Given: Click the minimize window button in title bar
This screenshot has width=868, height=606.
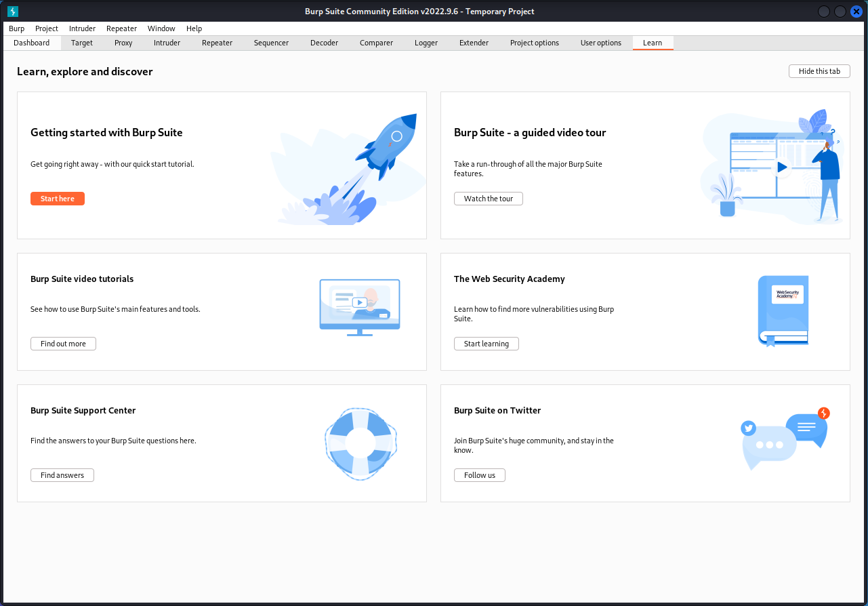Looking at the screenshot, I should click(x=824, y=12).
